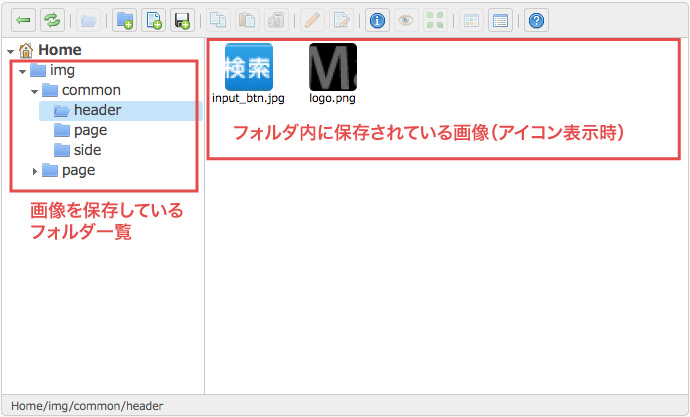Open the blue Get Info icon
Viewport: 690px width, 417px height.
(377, 20)
